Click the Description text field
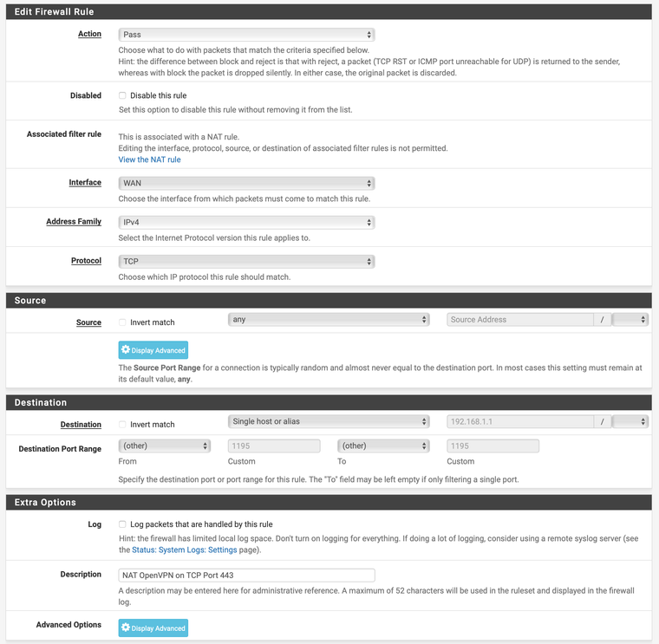This screenshot has height=644, width=659. click(x=247, y=576)
